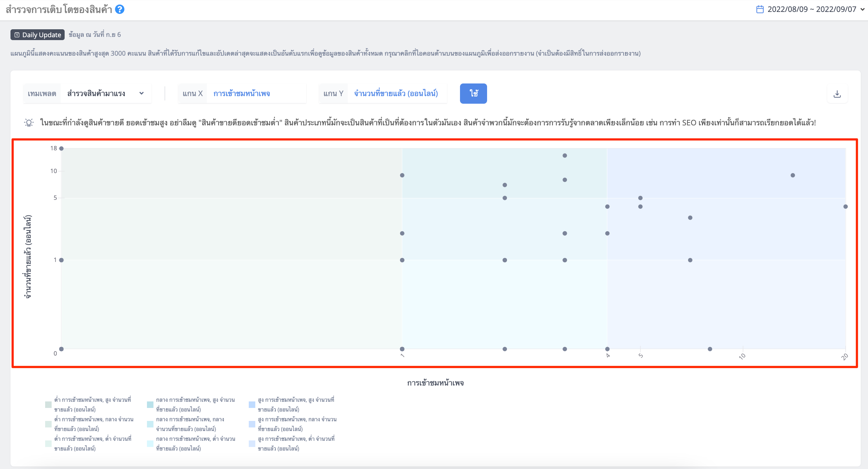Screen dimensions: 868x469
Task: Click the chevron beside สำรวจสินค้ามาแรง
Action: [142, 93]
